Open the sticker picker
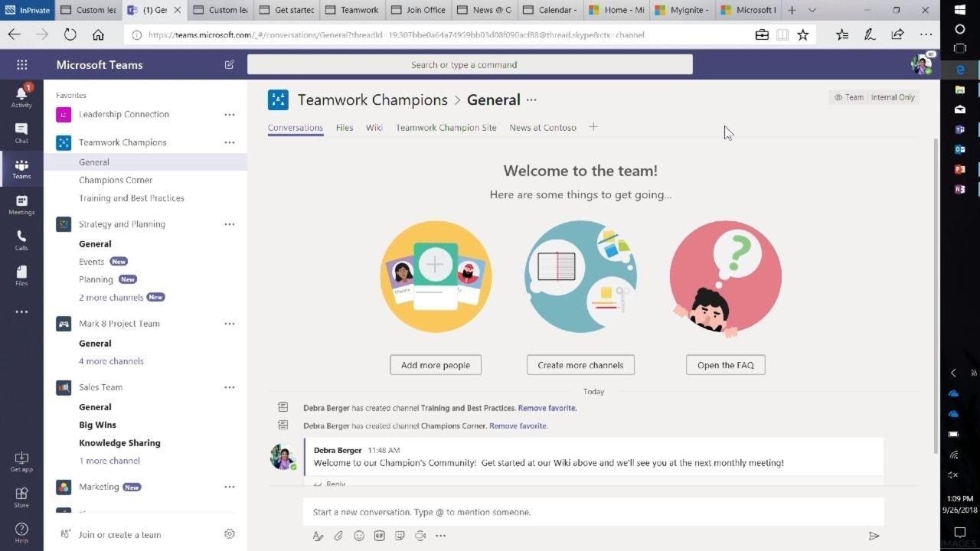The width and height of the screenshot is (980, 551). pos(400,536)
